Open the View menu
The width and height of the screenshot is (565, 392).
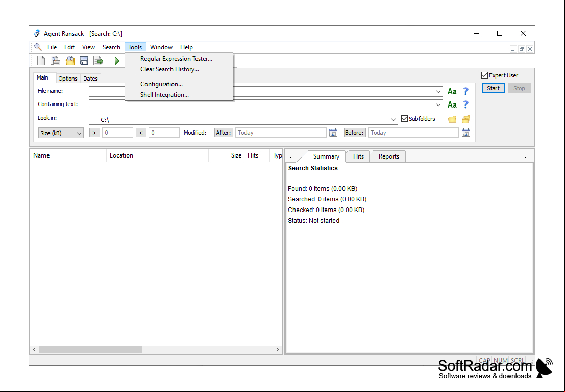(x=88, y=47)
